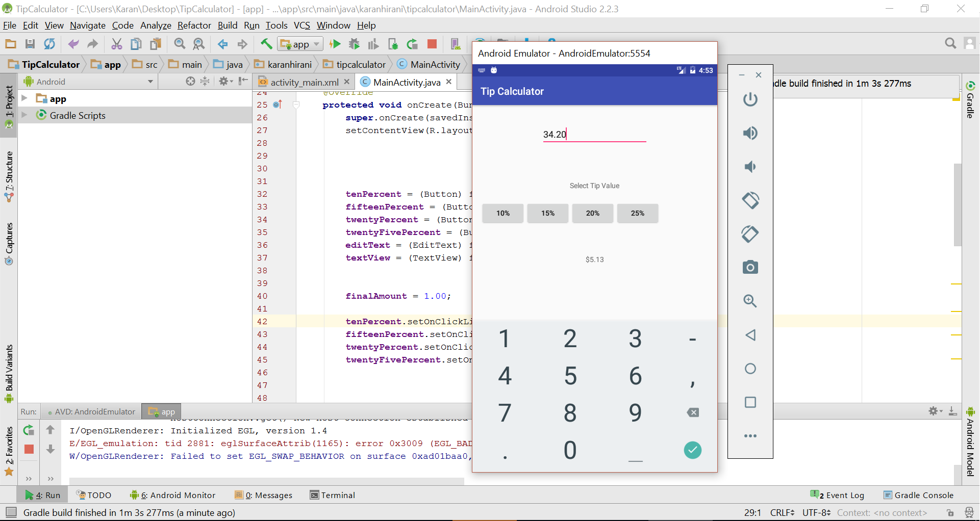
Task: Toggle the Gradle tool window sidebar button
Action: tap(970, 99)
